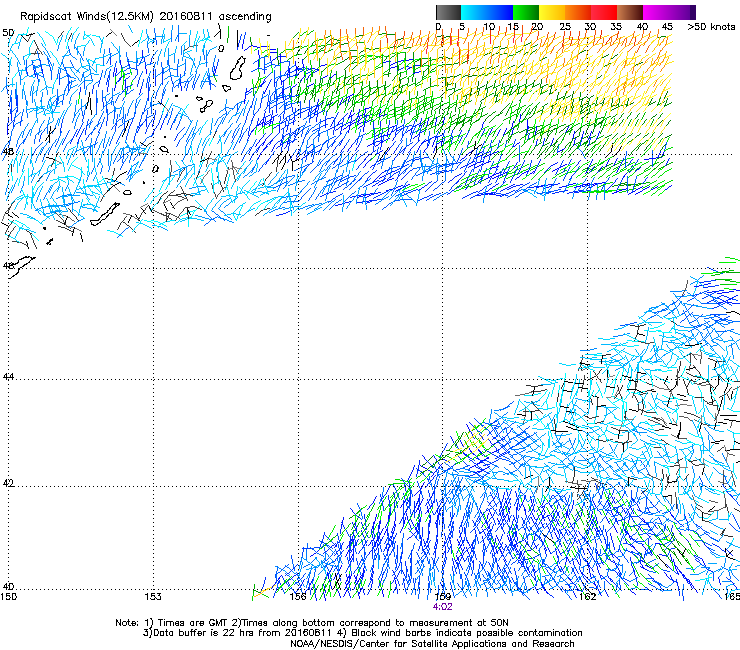
Task: Click the red 30-35 knots legend swatch
Action: [x=604, y=12]
